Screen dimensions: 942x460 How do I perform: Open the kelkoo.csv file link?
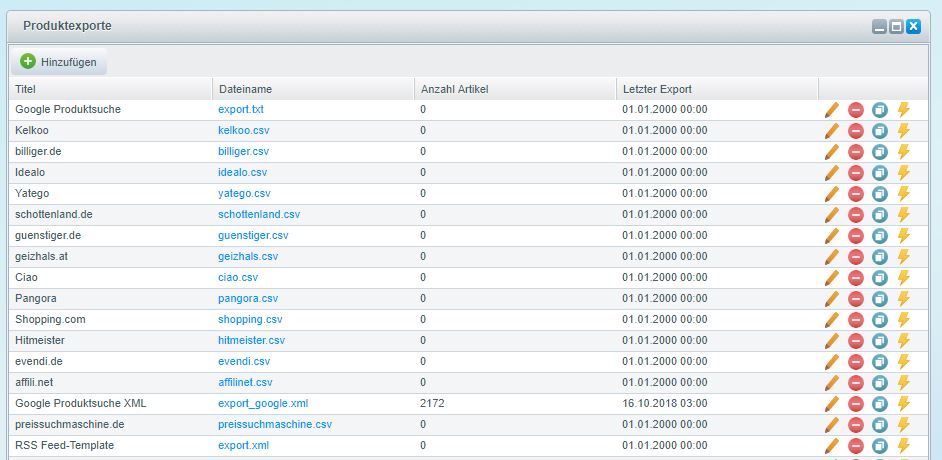[245, 130]
